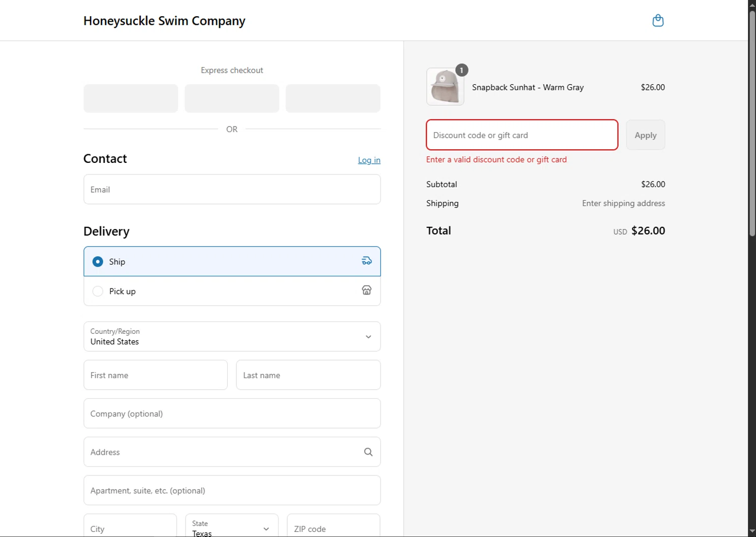This screenshot has width=756, height=537.
Task: Click the middle express checkout button
Action: (x=232, y=98)
